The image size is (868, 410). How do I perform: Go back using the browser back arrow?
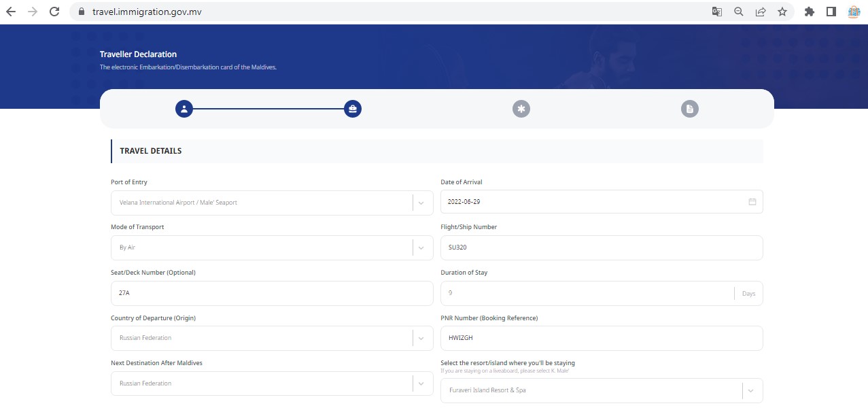[x=11, y=12]
